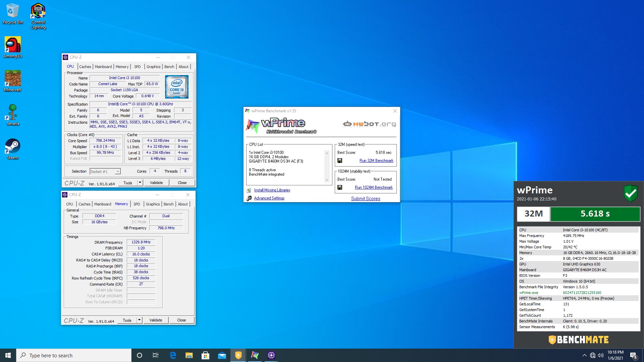This screenshot has width=644, height=362.
Task: Open the Recycle Bin desktop icon
Action: [x=12, y=13]
